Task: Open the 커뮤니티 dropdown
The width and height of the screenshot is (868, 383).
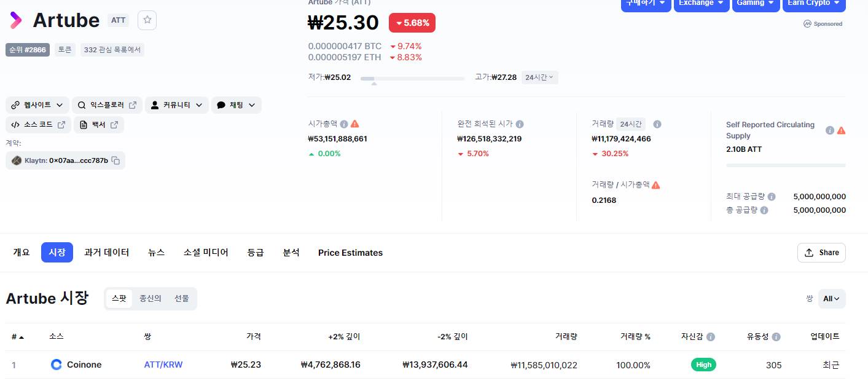Action: tap(177, 105)
